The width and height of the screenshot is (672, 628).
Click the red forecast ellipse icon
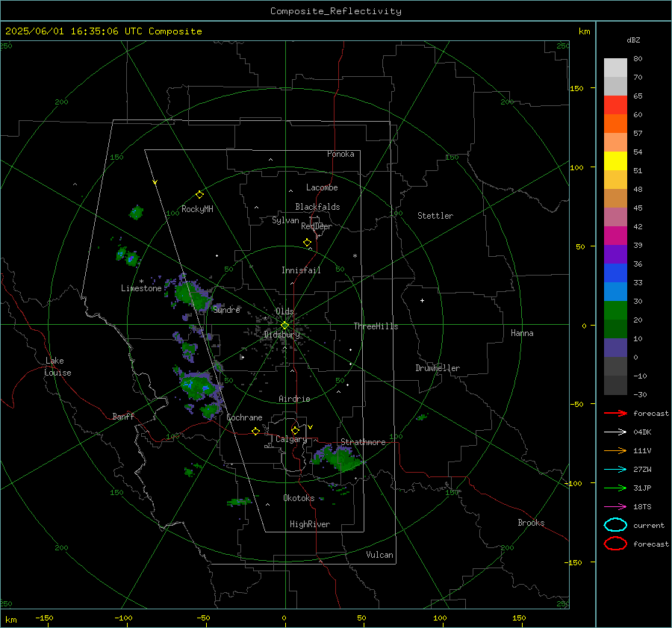tap(615, 544)
